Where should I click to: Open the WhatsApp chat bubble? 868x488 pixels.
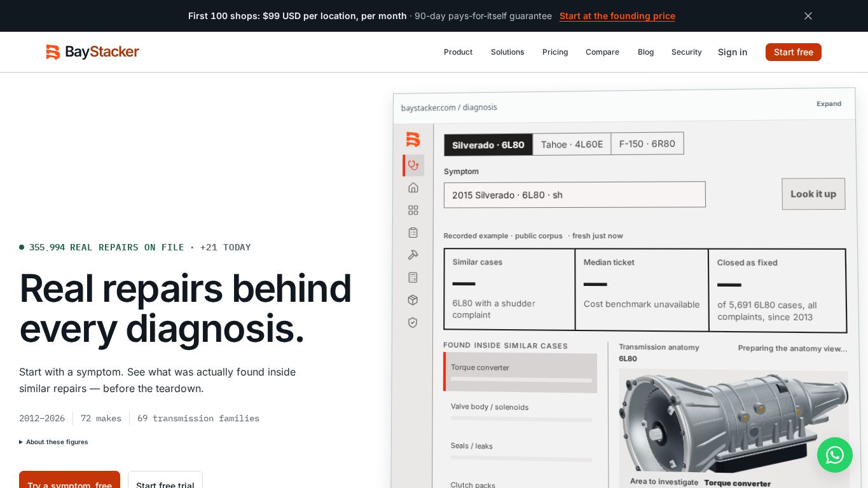point(835,455)
